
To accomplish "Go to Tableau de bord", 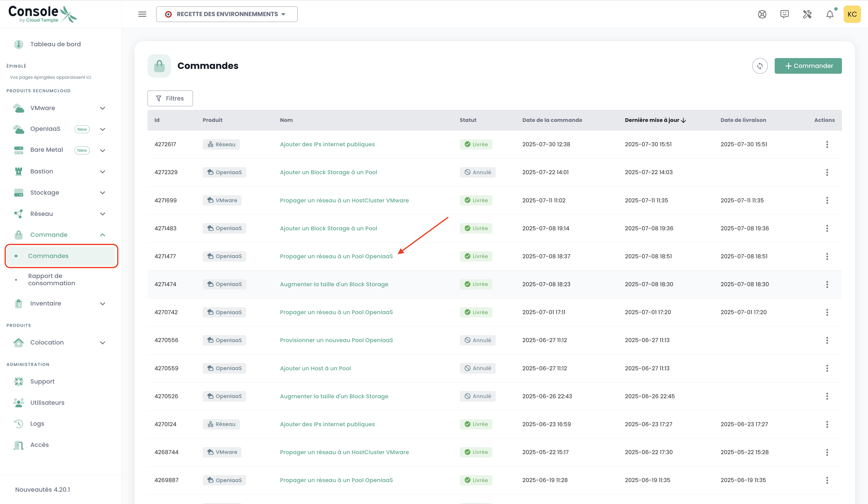I will click(55, 44).
